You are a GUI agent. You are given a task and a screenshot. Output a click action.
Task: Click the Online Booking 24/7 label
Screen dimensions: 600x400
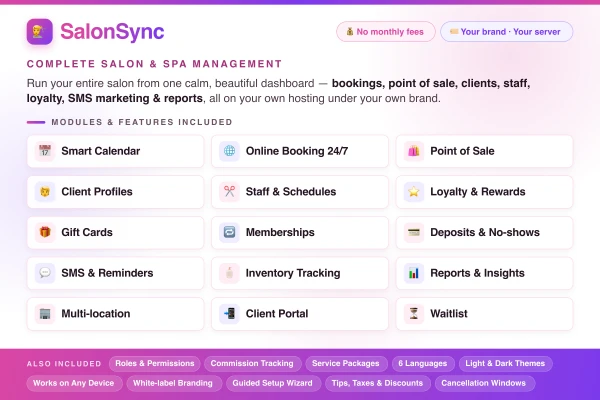(297, 151)
